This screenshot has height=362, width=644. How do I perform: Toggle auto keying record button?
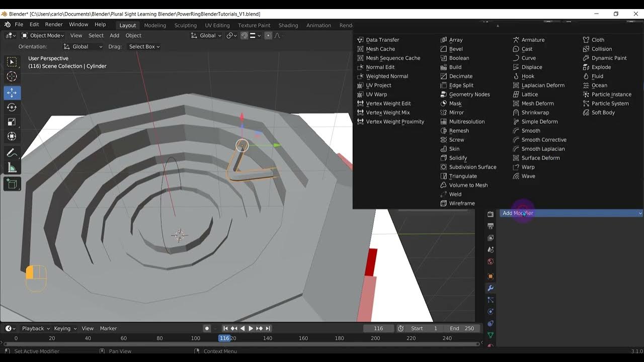(x=207, y=328)
